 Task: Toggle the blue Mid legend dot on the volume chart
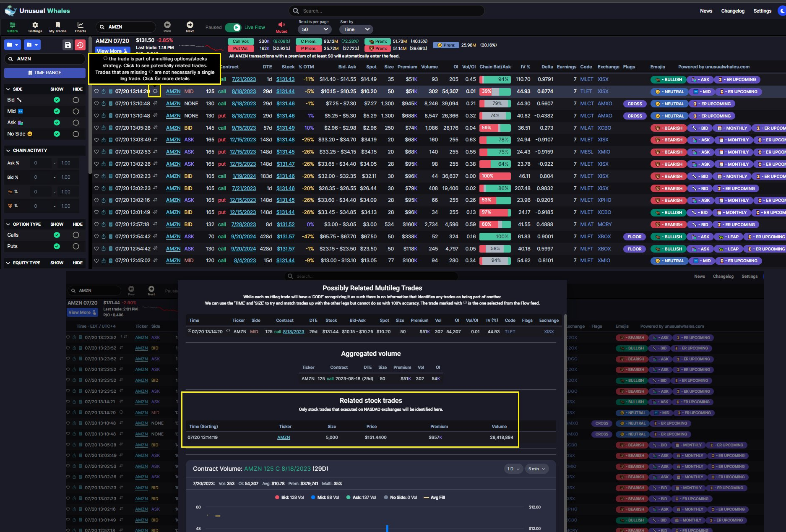pos(313,497)
